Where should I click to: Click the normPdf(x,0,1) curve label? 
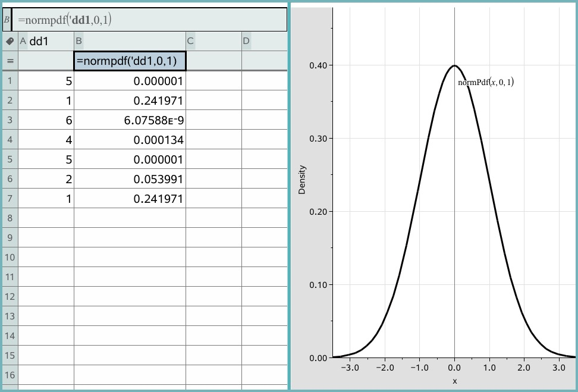(485, 82)
